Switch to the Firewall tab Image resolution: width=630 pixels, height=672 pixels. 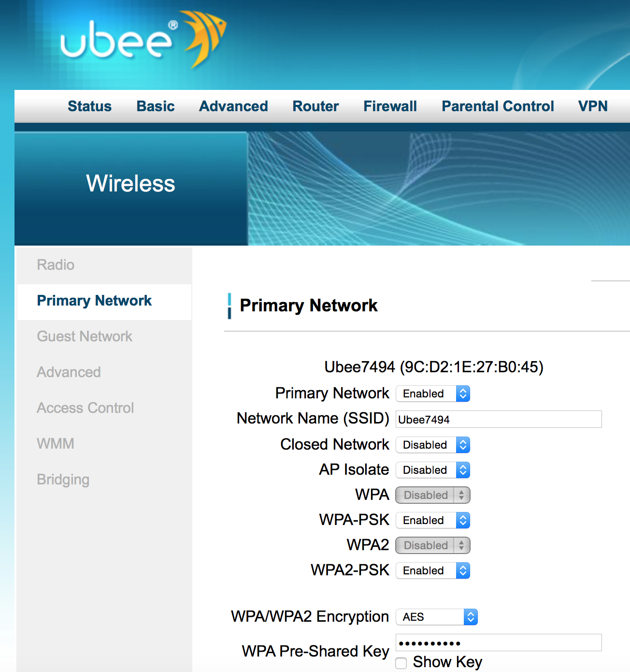point(390,106)
